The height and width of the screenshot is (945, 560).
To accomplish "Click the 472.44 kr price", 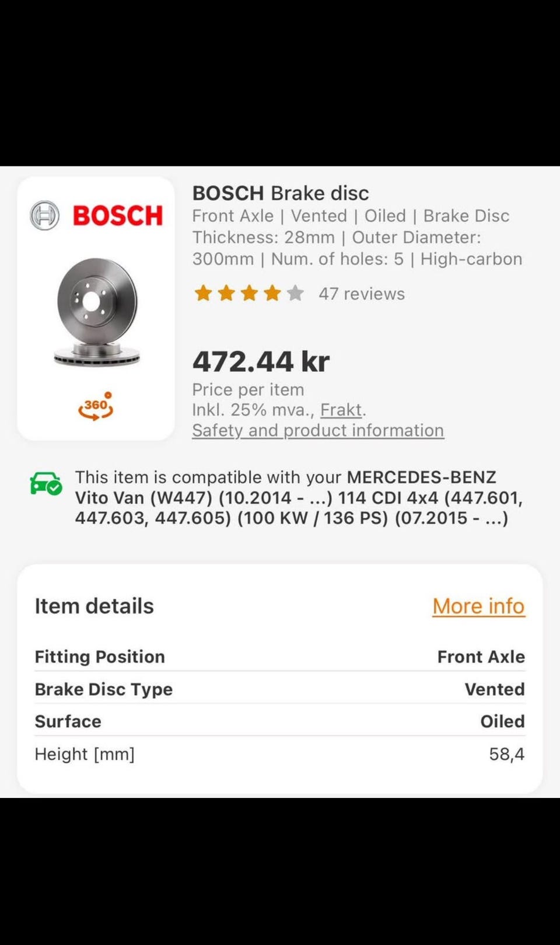I will [261, 362].
